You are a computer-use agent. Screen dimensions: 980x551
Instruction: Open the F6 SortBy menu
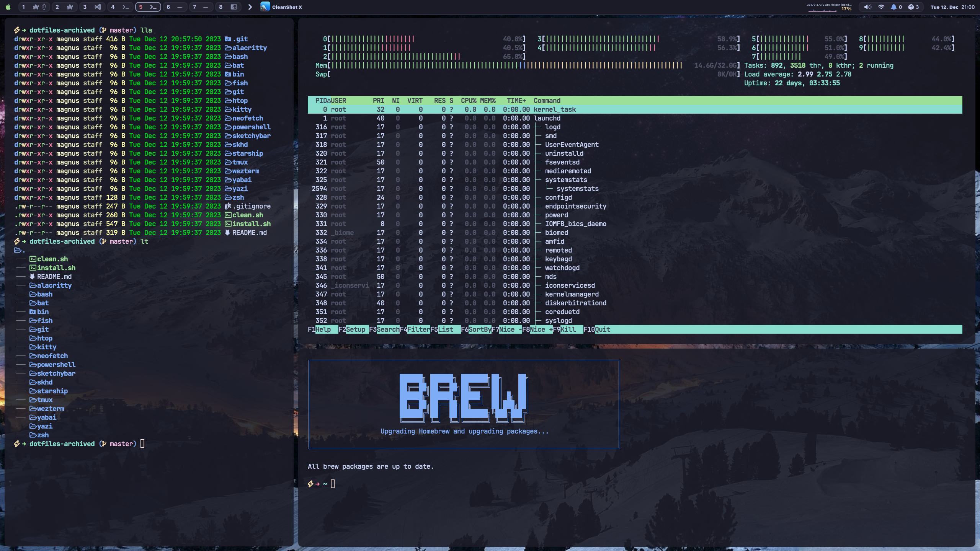pyautogui.click(x=479, y=329)
